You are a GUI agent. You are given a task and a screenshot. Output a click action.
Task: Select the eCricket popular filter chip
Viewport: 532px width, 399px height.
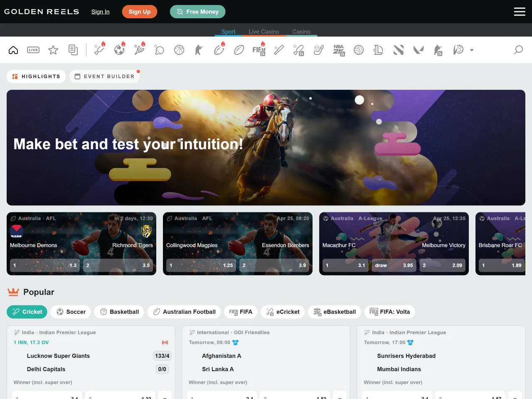tap(283, 312)
